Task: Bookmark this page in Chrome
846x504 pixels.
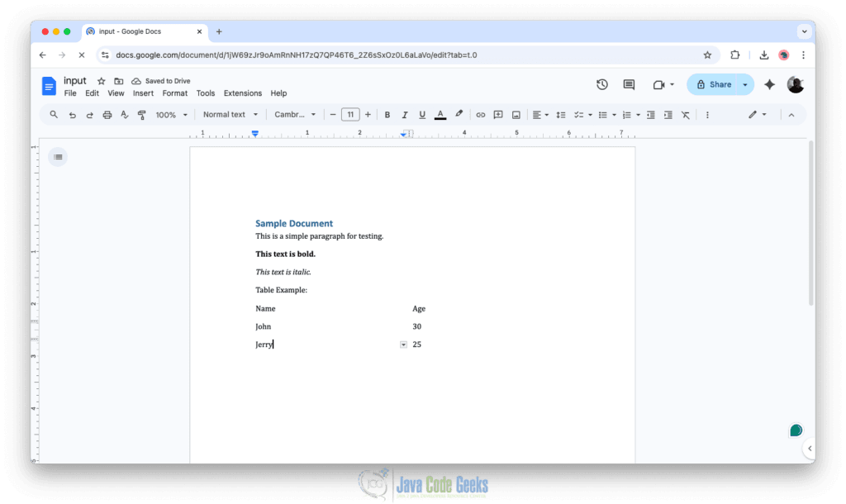Action: (x=707, y=55)
